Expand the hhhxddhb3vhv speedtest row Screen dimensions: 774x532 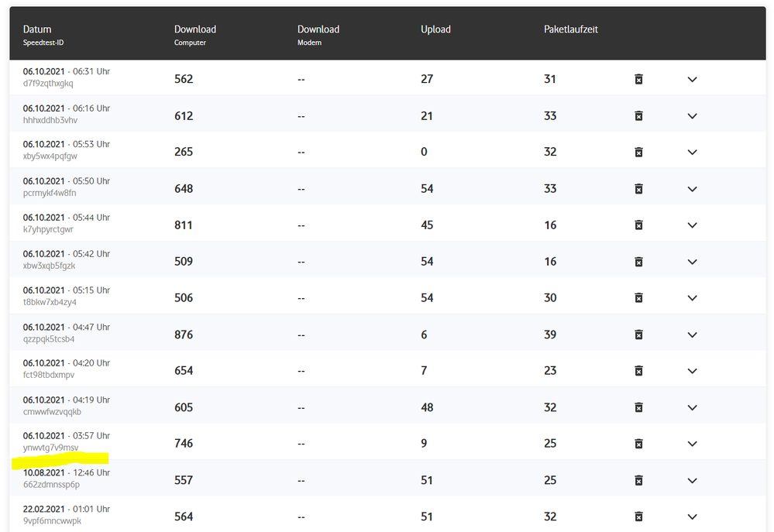[x=692, y=116]
